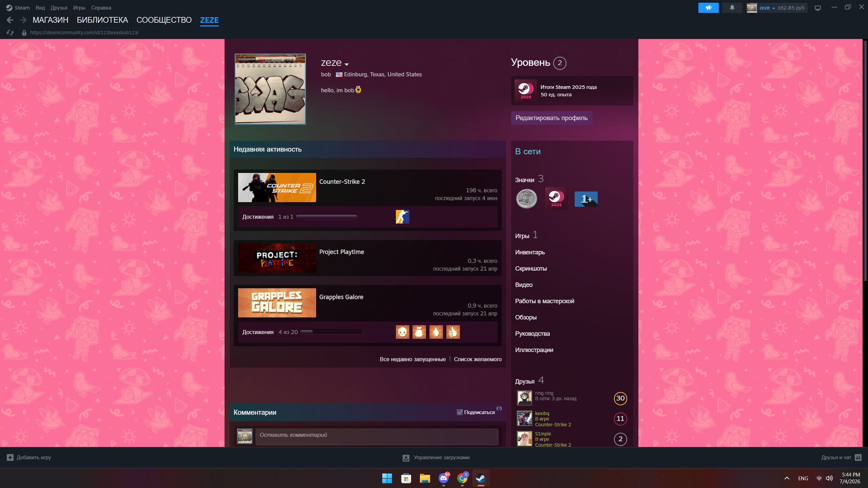This screenshot has width=868, height=488.
Task: Go to the СООБЩЕСТВО tab
Action: 164,20
